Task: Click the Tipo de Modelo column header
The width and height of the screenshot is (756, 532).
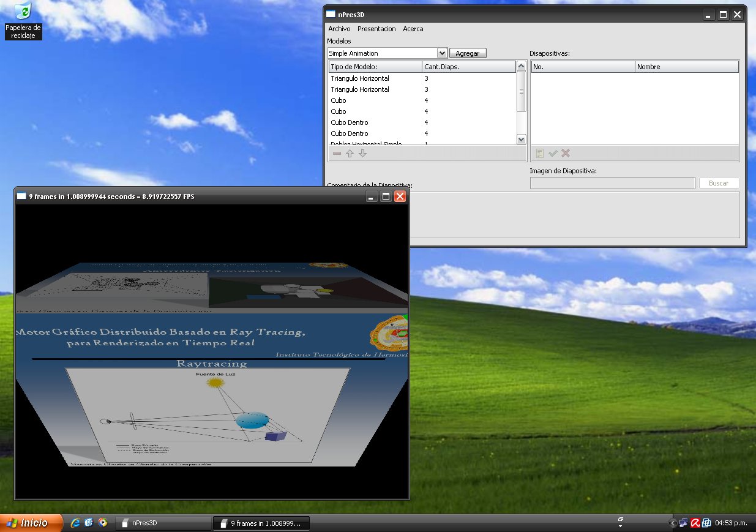Action: click(375, 67)
